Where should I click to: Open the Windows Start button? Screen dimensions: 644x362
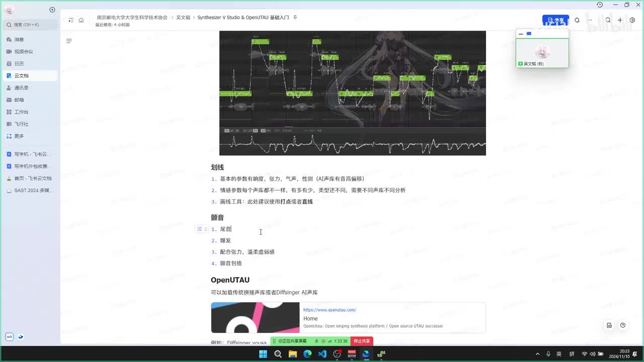pyautogui.click(x=263, y=354)
